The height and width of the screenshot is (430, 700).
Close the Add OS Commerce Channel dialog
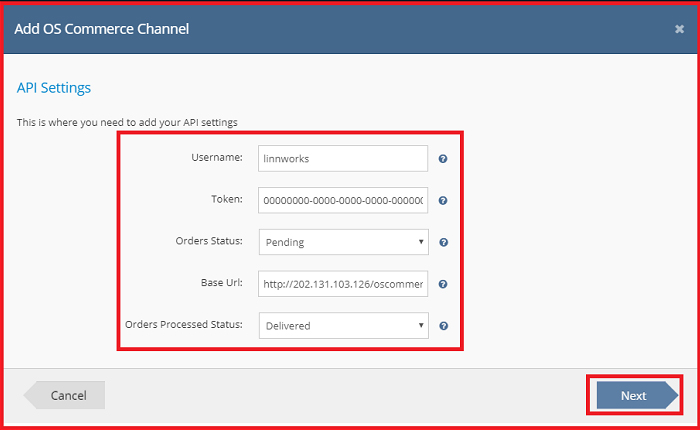tap(679, 29)
